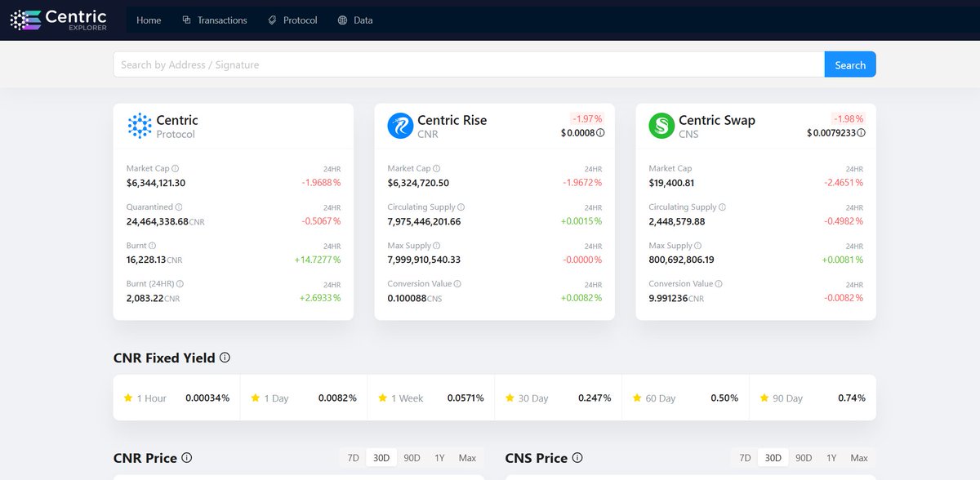Click the 0.00034% 1 Hour yield
This screenshot has height=480, width=980.
click(207, 398)
